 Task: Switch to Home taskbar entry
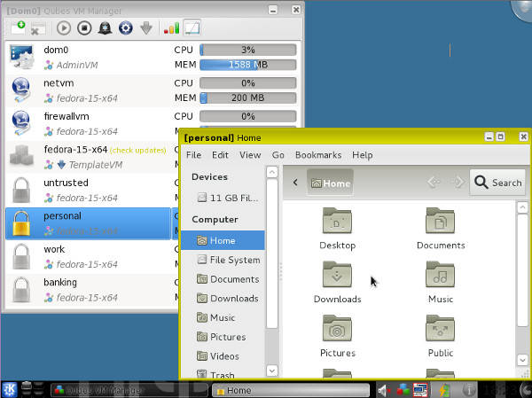coord(291,390)
